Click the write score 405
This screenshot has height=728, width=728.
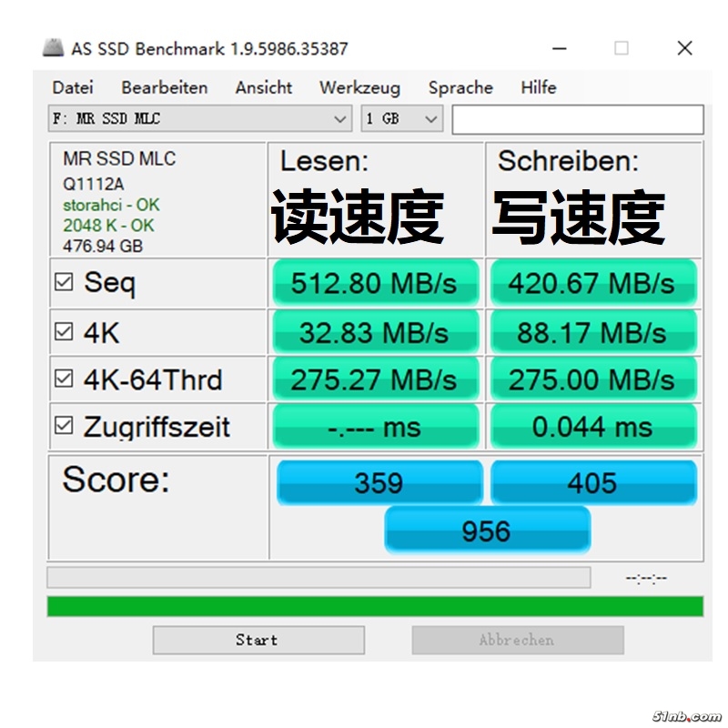pos(593,482)
